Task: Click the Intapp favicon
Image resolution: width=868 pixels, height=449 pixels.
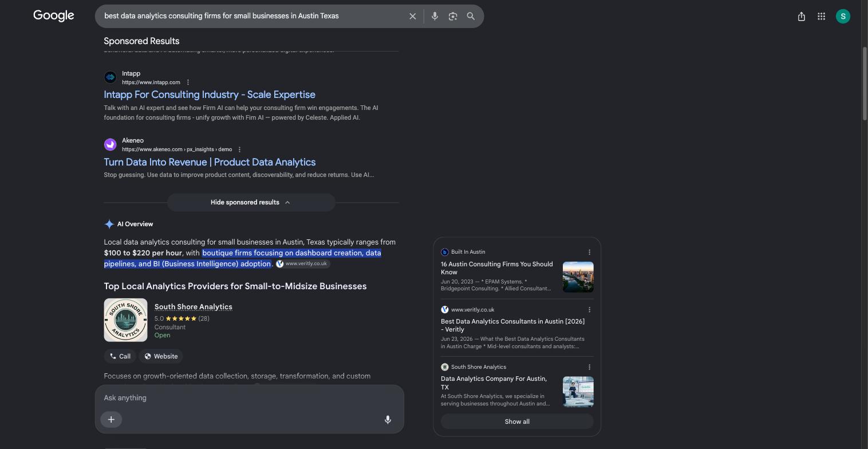Action: [x=111, y=77]
